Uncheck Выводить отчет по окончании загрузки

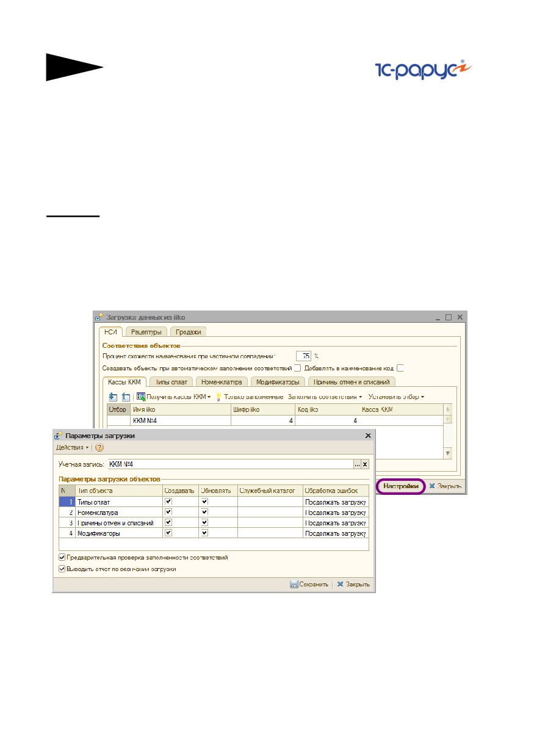tap(62, 569)
